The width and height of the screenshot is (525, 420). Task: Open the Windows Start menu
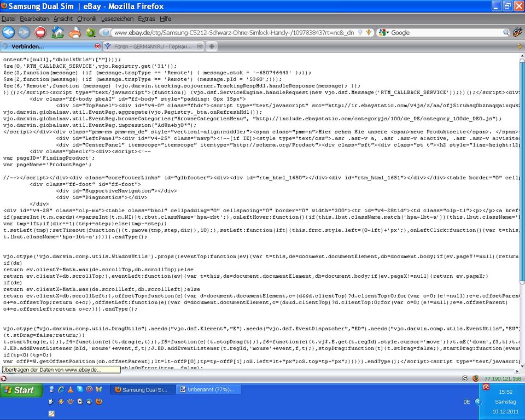coord(21,390)
